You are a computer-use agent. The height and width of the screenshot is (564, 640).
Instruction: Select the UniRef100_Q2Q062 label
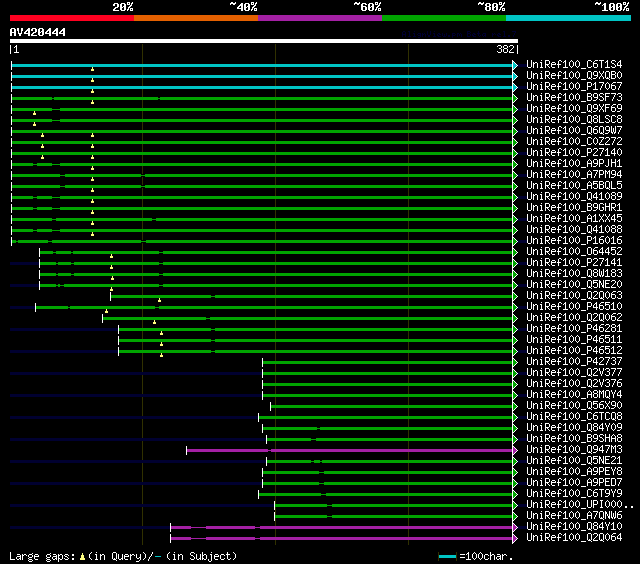click(574, 318)
